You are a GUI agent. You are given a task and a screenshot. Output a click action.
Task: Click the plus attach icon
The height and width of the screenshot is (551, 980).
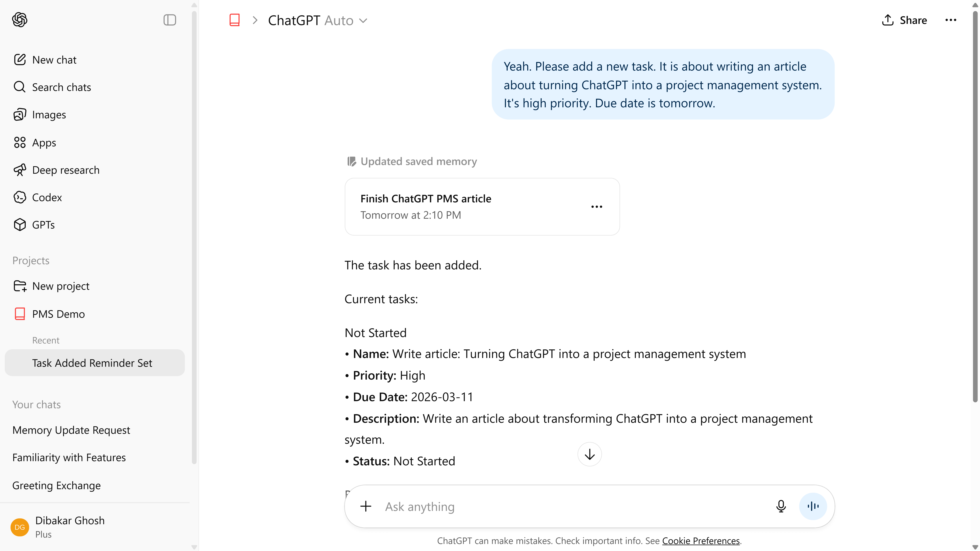point(366,506)
